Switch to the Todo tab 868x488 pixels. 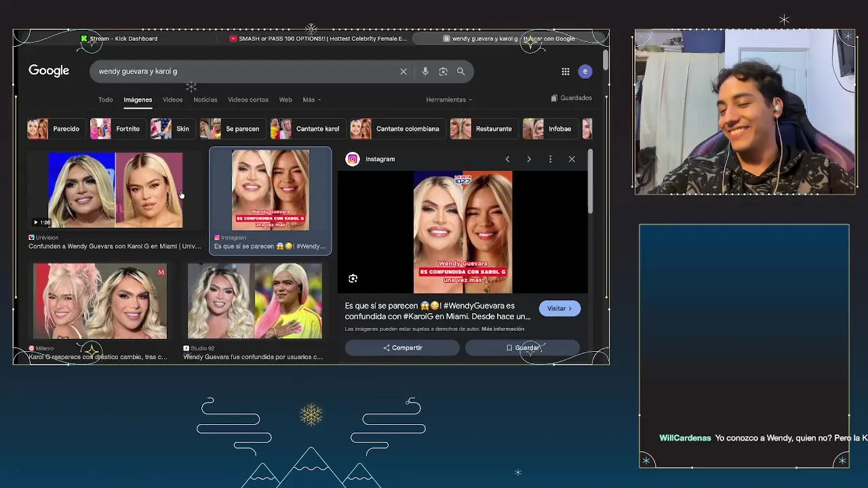click(x=105, y=100)
